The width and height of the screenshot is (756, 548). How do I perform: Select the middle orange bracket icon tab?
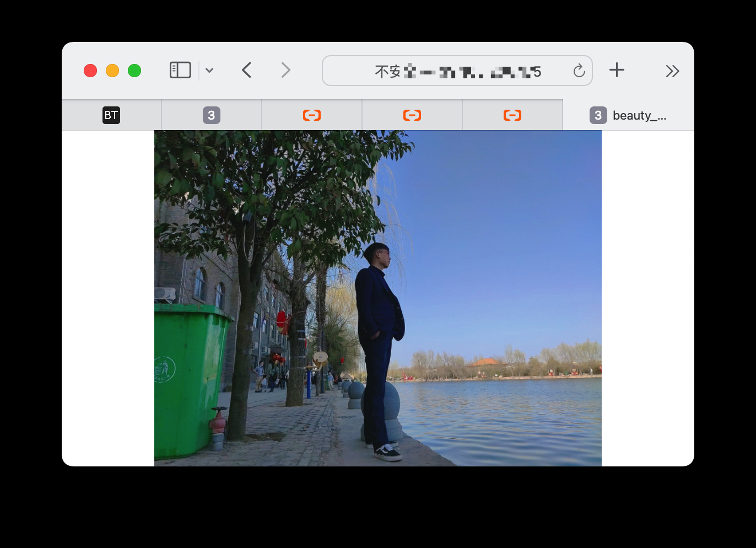coord(412,115)
